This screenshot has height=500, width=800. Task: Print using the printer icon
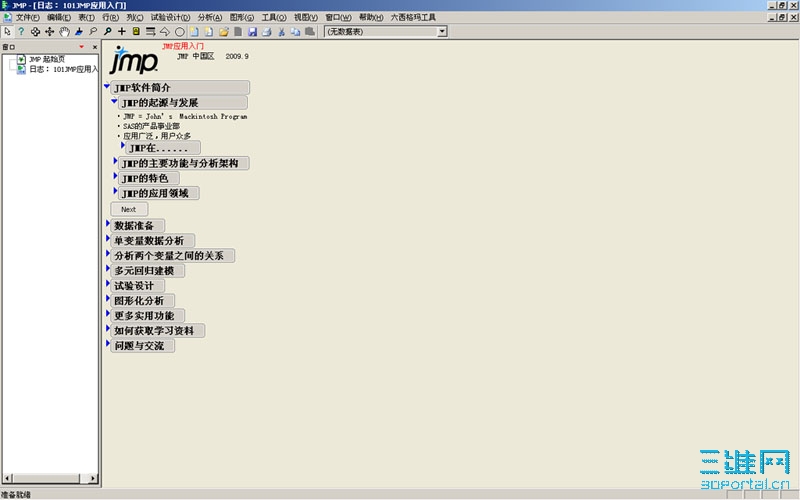[266, 32]
